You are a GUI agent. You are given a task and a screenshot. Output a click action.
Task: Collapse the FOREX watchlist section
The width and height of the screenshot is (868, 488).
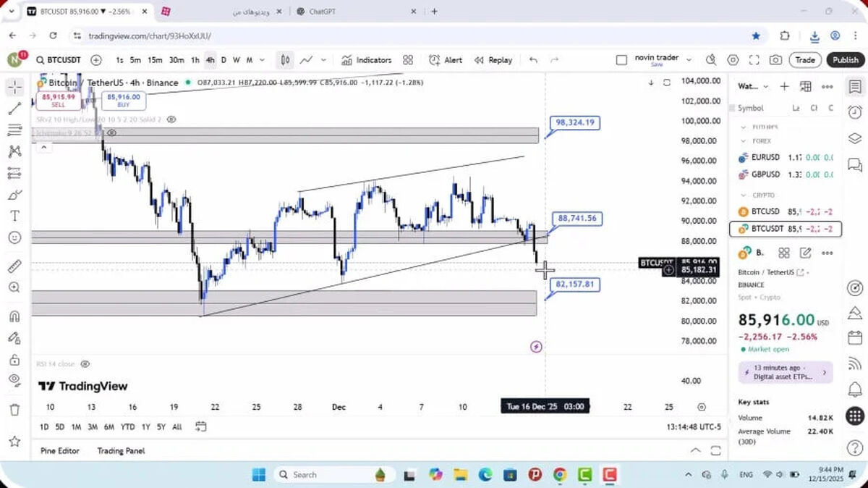point(744,141)
